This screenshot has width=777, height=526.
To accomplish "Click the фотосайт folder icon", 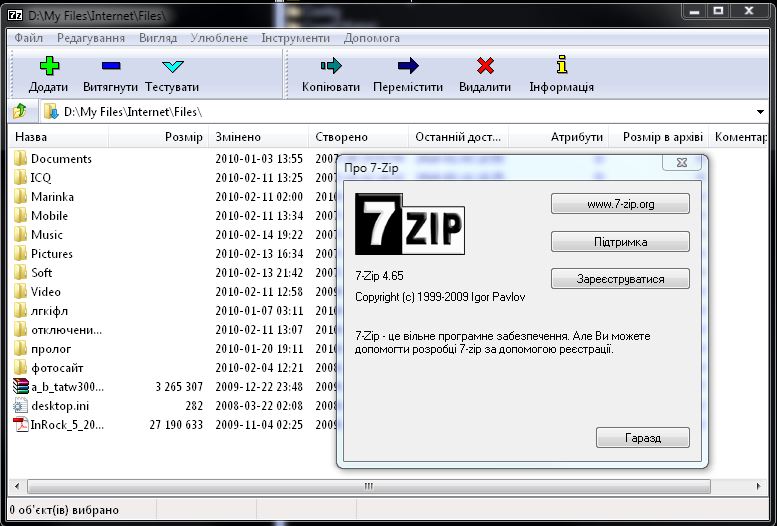I will (20, 367).
